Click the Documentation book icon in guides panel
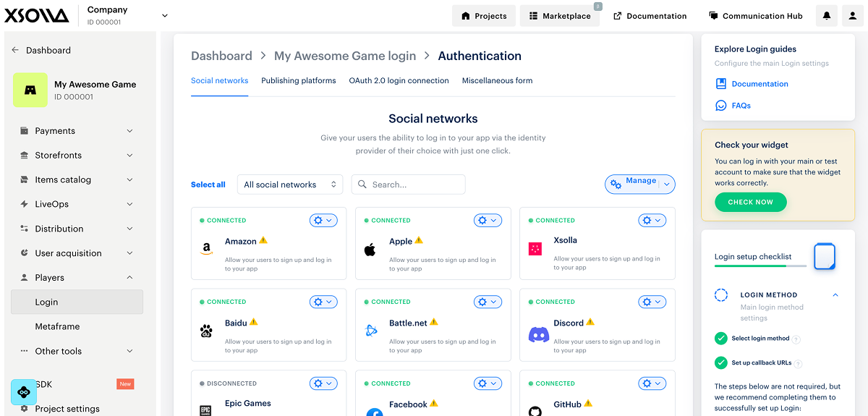 click(x=720, y=84)
